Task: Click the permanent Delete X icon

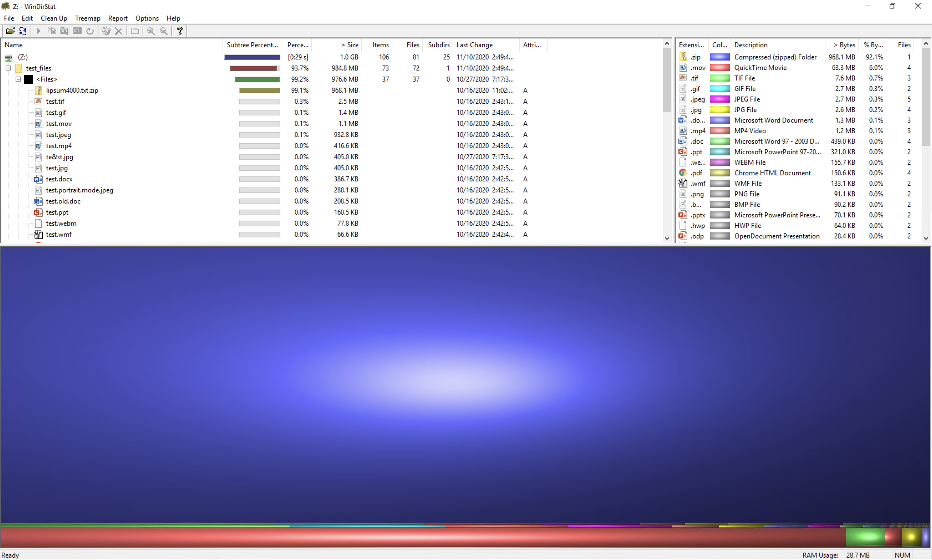Action: (x=118, y=31)
